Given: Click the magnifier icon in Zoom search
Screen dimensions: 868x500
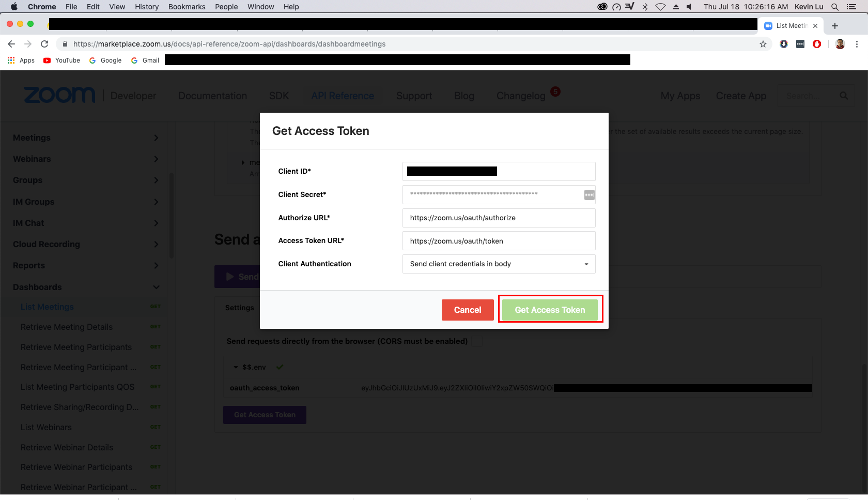Looking at the screenshot, I should click(844, 96).
